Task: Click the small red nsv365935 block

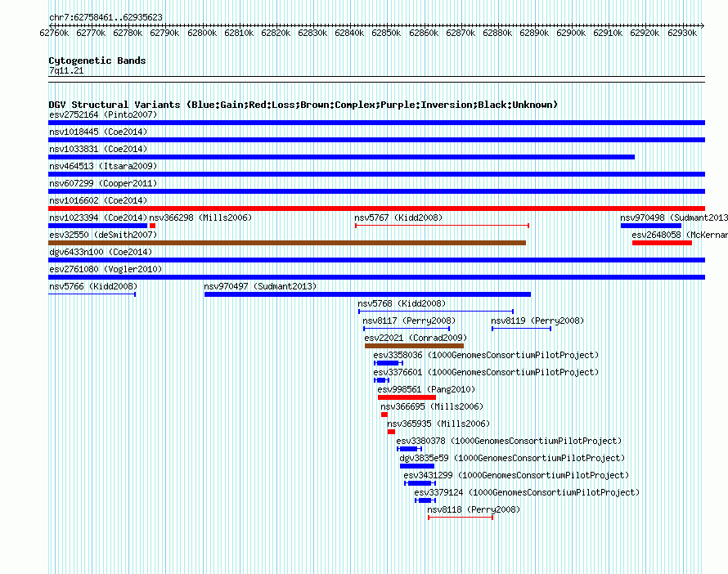Action: (391, 432)
